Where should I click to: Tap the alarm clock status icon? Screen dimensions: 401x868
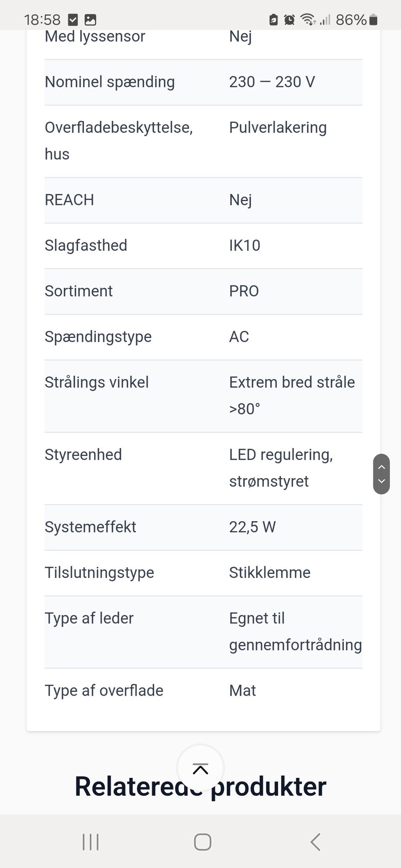(x=289, y=20)
